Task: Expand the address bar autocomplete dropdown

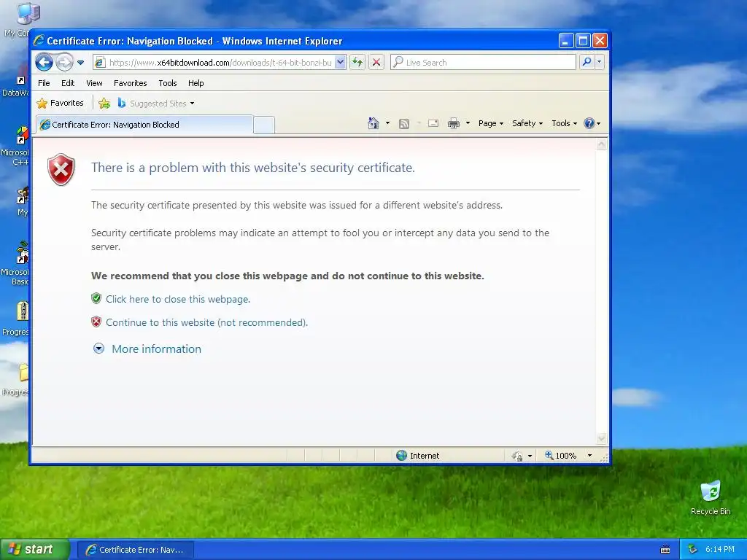Action: [340, 63]
